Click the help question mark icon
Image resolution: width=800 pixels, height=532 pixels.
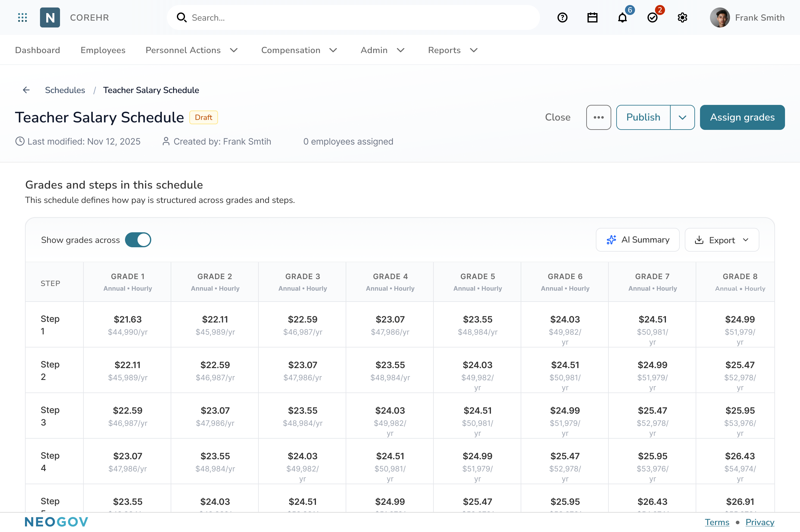click(x=562, y=17)
